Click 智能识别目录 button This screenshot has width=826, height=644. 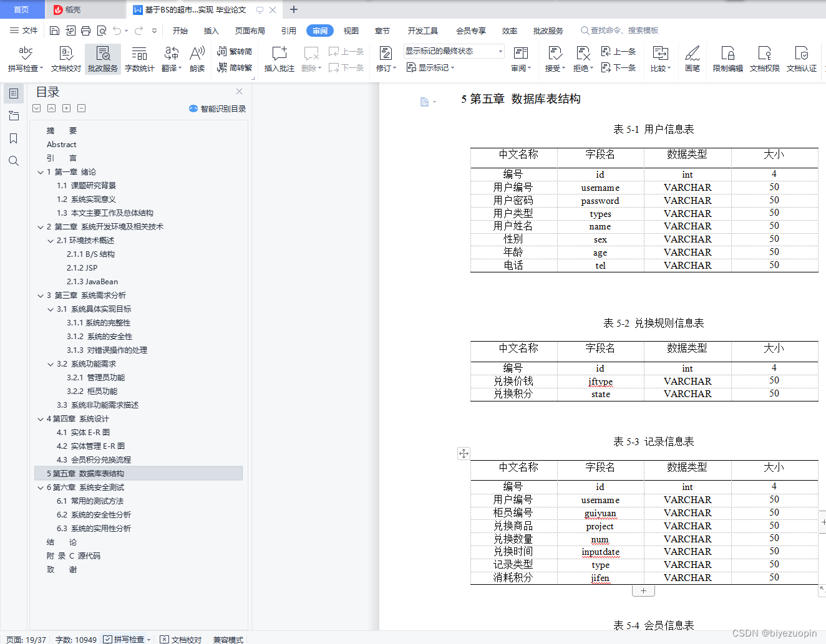tap(218, 108)
